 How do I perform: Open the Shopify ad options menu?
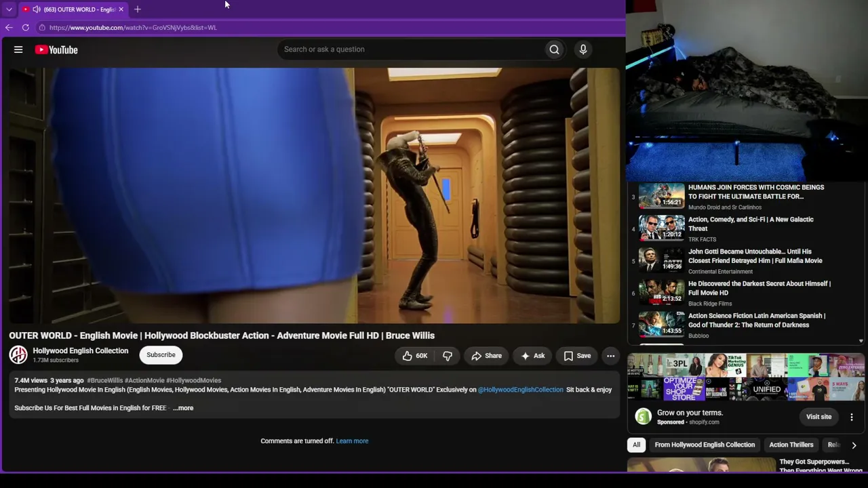pyautogui.click(x=852, y=417)
